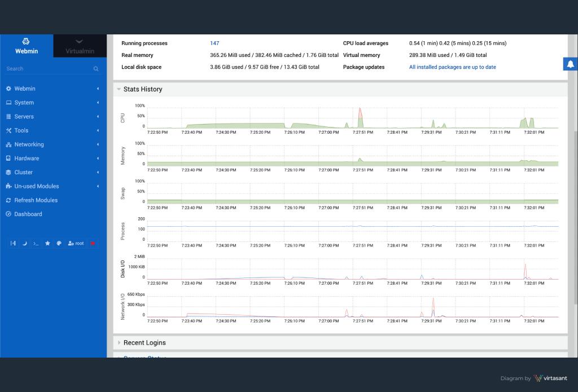This screenshot has width=578, height=392.
Task: Focus the sidebar Search field
Action: click(x=48, y=68)
